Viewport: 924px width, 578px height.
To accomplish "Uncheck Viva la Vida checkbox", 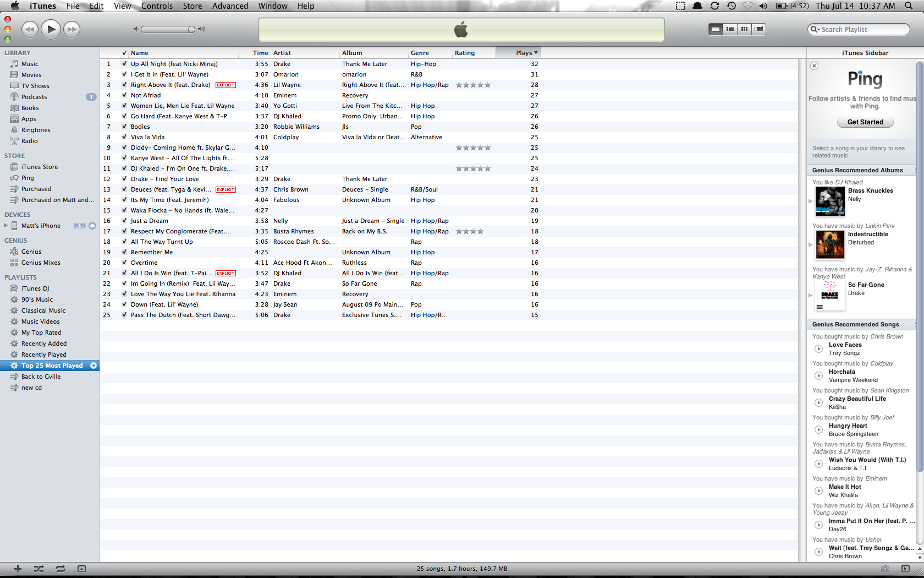I will (x=124, y=137).
